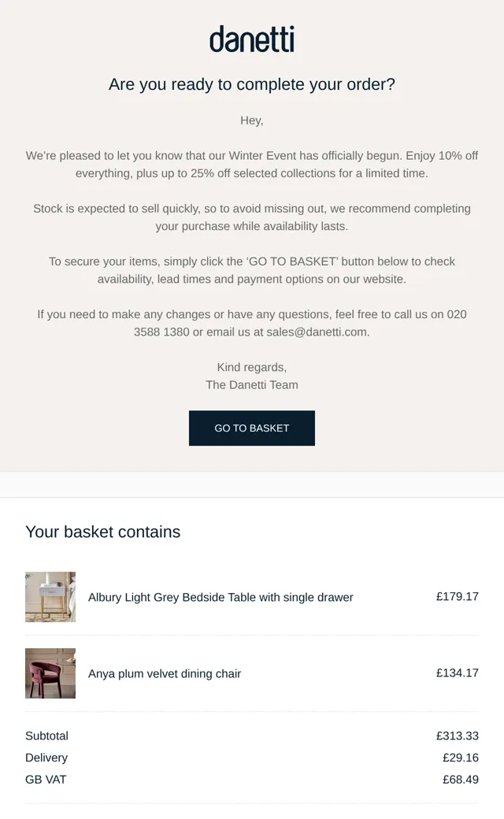Click the danetti logo
Image resolution: width=504 pixels, height=819 pixels.
tap(252, 39)
